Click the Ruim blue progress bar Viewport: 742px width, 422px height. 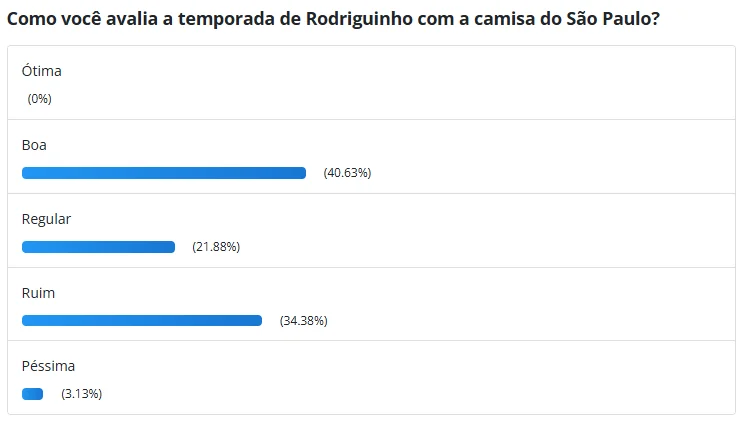(x=142, y=321)
